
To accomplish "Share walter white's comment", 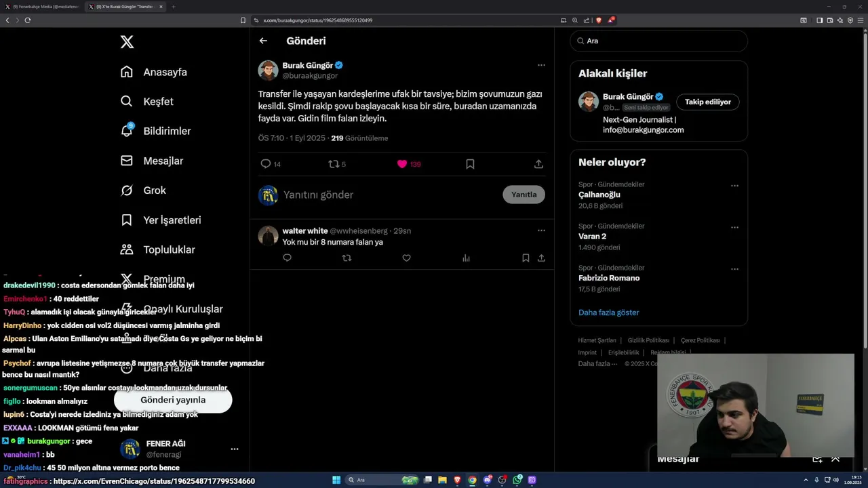I will (541, 258).
